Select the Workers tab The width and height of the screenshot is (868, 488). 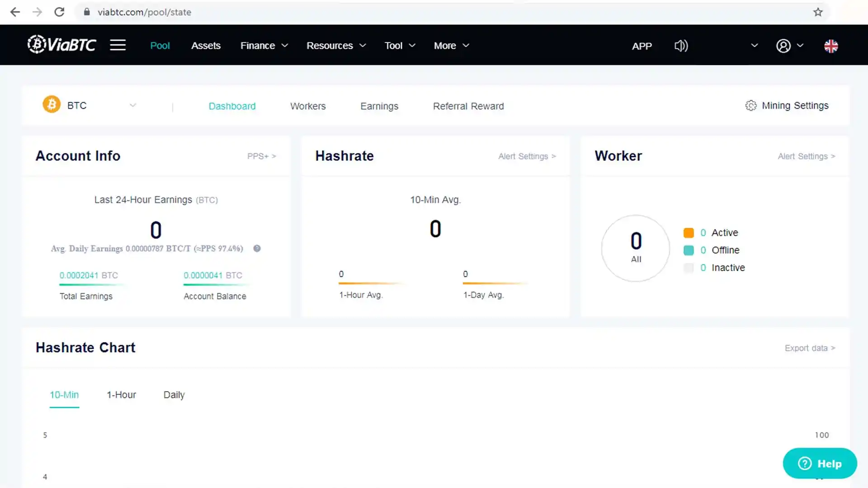pyautogui.click(x=307, y=106)
